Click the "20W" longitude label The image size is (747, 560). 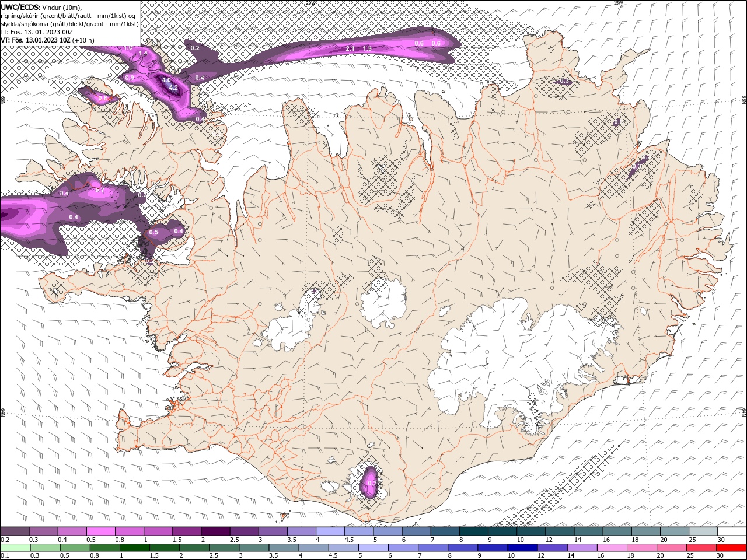pos(310,3)
